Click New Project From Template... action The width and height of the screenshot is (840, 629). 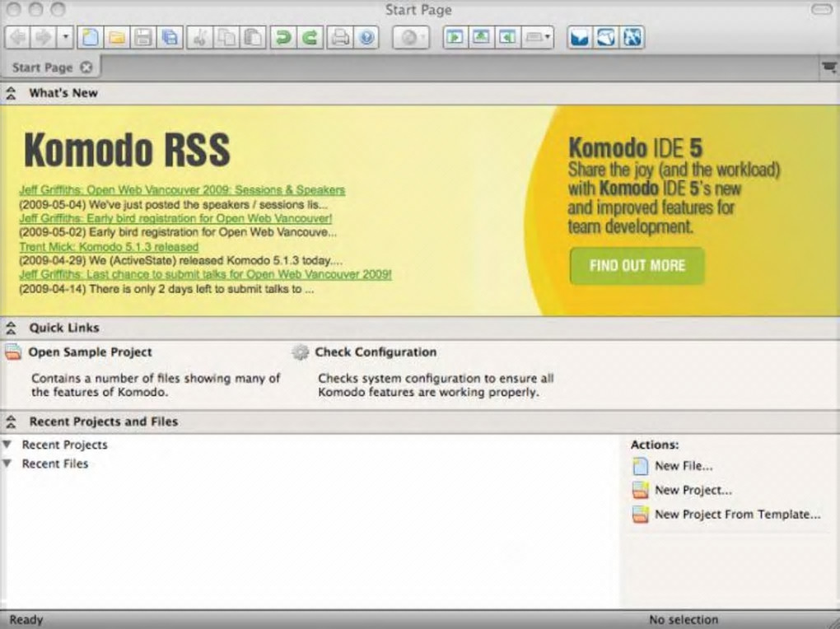click(738, 515)
